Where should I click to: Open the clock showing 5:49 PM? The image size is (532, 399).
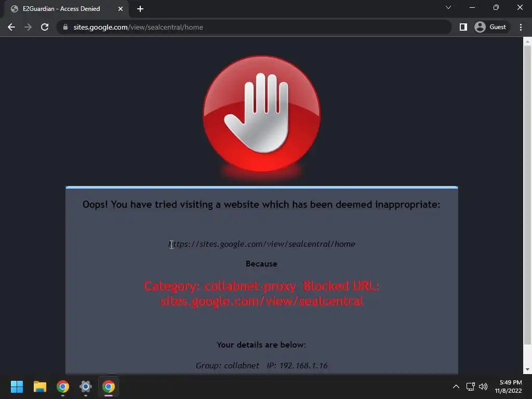click(x=508, y=387)
